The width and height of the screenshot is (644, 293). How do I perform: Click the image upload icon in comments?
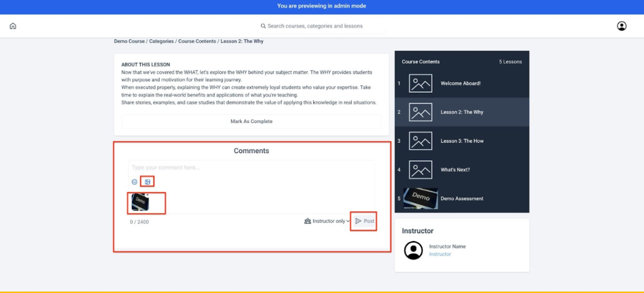click(147, 182)
